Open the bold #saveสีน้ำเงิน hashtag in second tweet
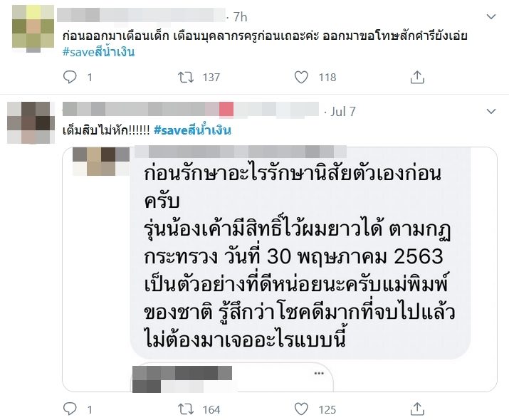The width and height of the screenshot is (509, 420). tap(192, 130)
